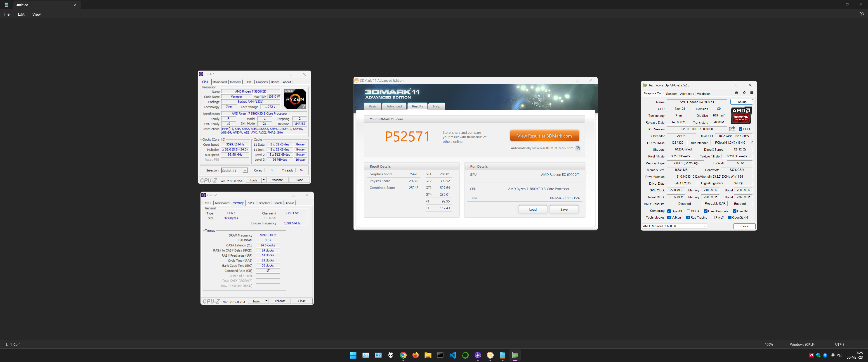Open Bluetooth tray icon
Viewport: 868px width, 362px height.
[825, 355]
